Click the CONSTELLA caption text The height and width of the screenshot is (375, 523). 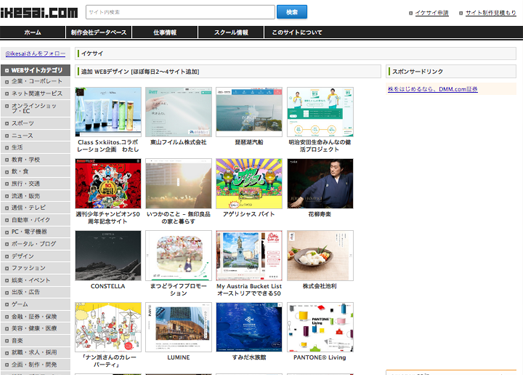click(x=108, y=286)
